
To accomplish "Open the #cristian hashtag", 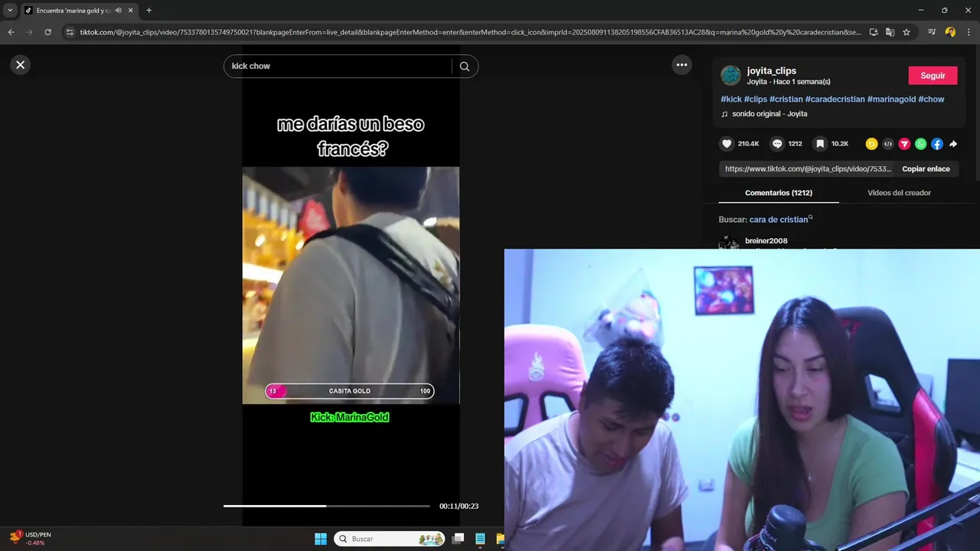I will (786, 99).
